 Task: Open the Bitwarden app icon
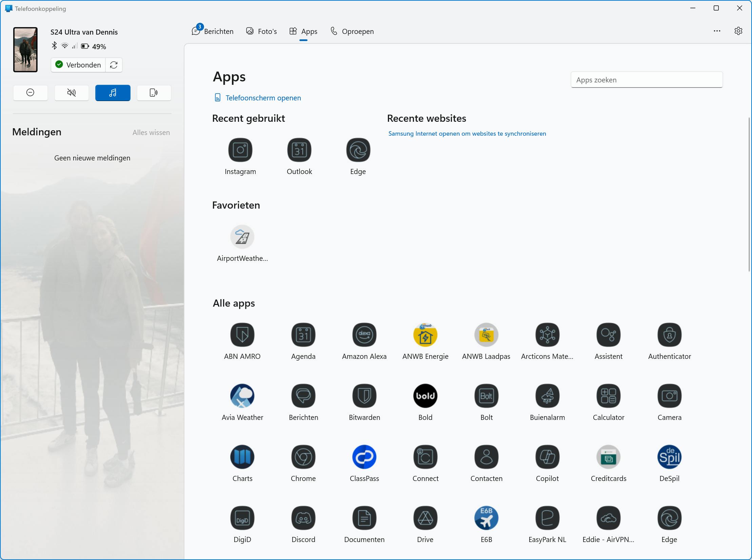click(x=364, y=396)
